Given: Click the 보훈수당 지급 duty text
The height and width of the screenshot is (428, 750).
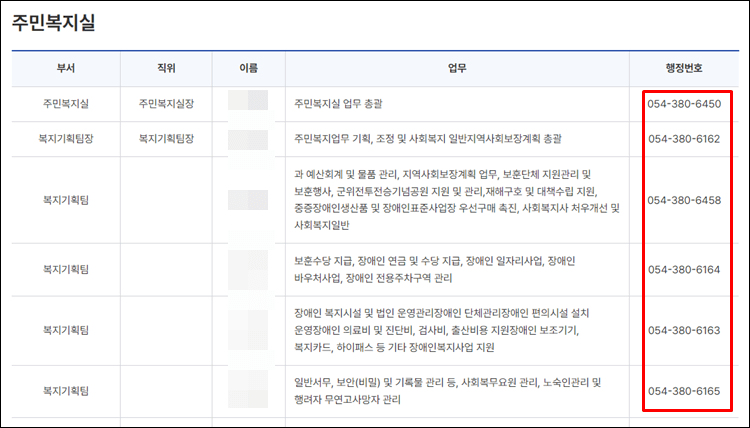Looking at the screenshot, I should (434, 269).
